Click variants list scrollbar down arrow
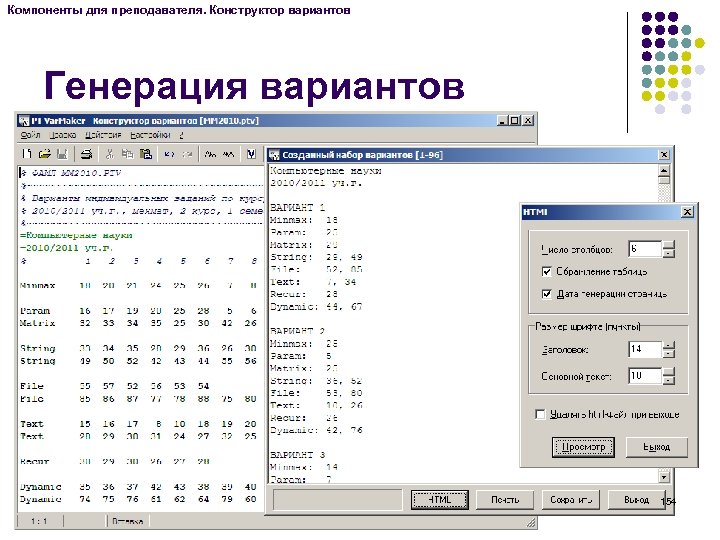Image resolution: width=720 pixels, height=540 pixels. (x=664, y=477)
